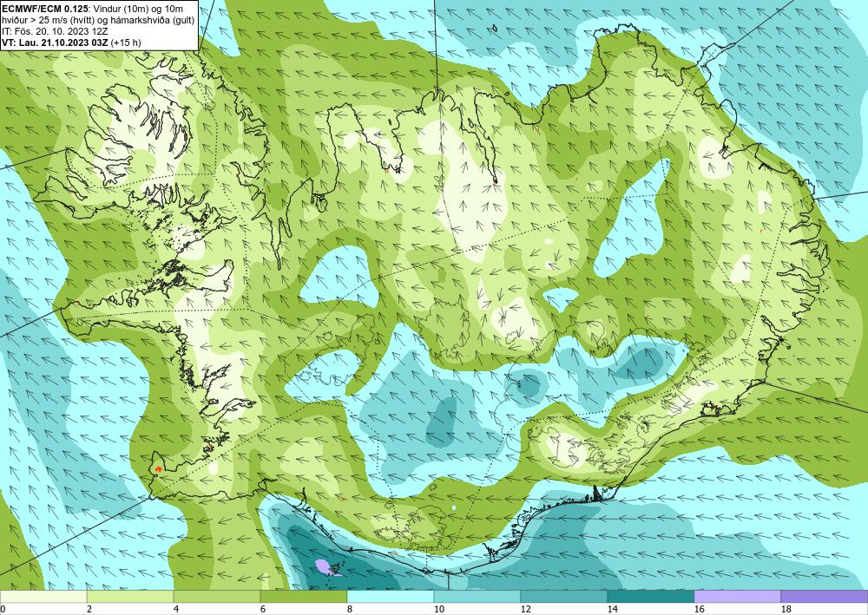This screenshot has width=868, height=615.
Task: Click the legend tick label '8'
Action: (350, 609)
